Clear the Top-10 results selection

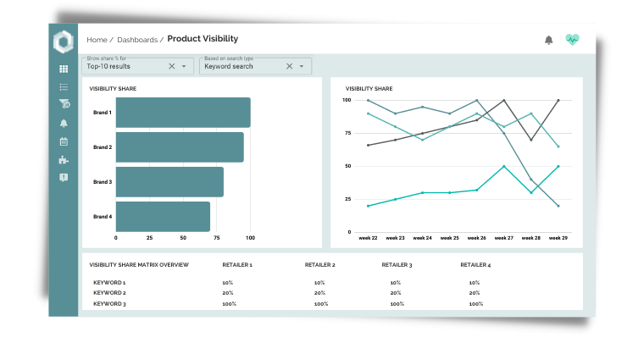pyautogui.click(x=172, y=66)
